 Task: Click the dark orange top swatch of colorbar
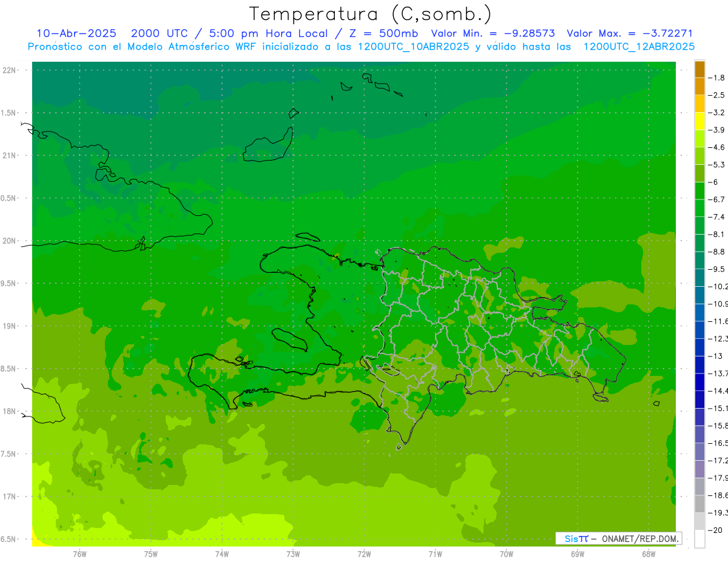click(699, 69)
